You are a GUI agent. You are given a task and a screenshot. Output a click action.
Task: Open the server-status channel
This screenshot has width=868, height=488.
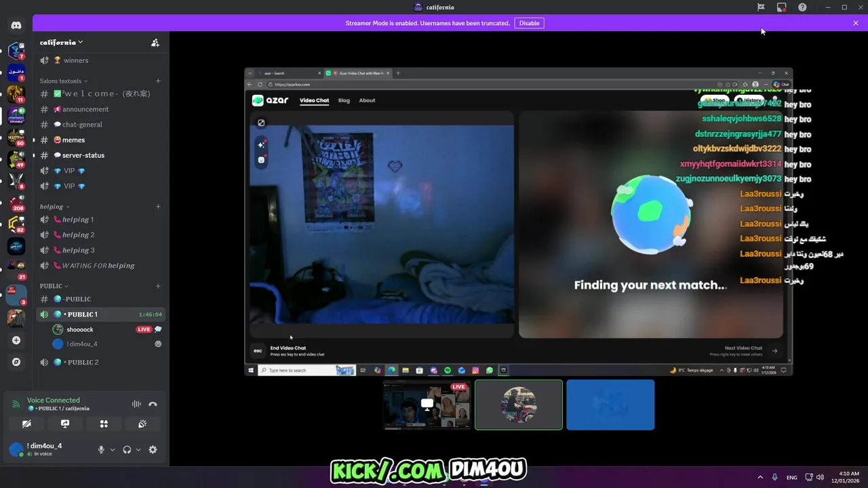[100, 155]
